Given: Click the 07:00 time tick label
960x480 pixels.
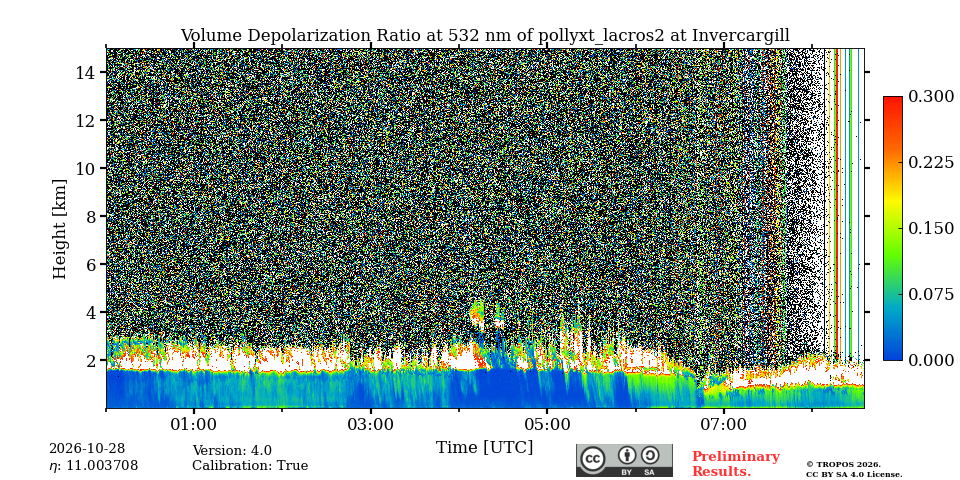Looking at the screenshot, I should [x=724, y=424].
